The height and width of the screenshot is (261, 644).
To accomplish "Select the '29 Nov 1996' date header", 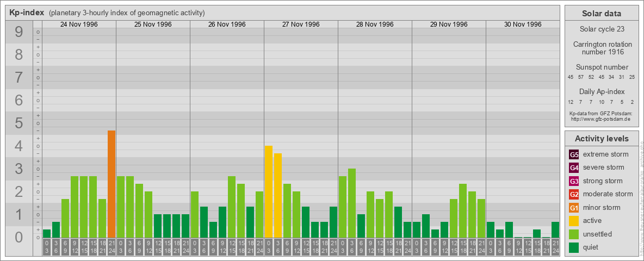I will [x=449, y=24].
